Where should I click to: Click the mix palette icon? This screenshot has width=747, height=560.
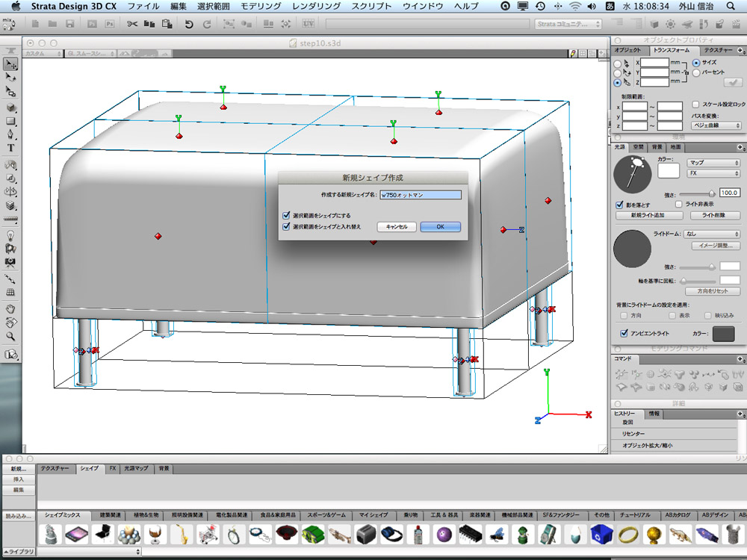coord(8,24)
